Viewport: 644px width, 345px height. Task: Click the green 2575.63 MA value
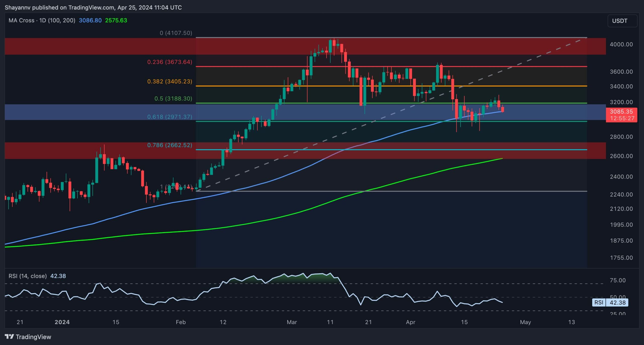(x=116, y=20)
